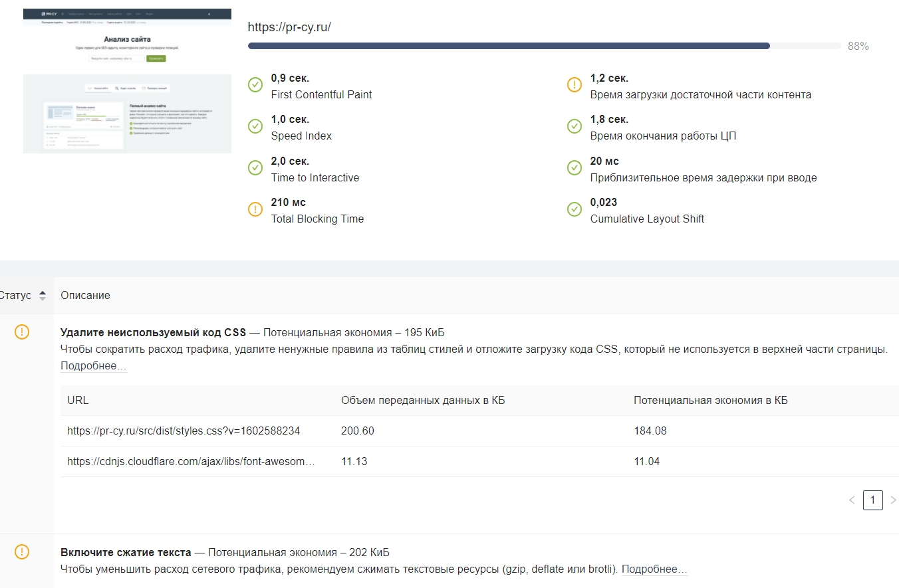Open the Подробнее link in the CSS section
899x588 pixels.
(93, 365)
